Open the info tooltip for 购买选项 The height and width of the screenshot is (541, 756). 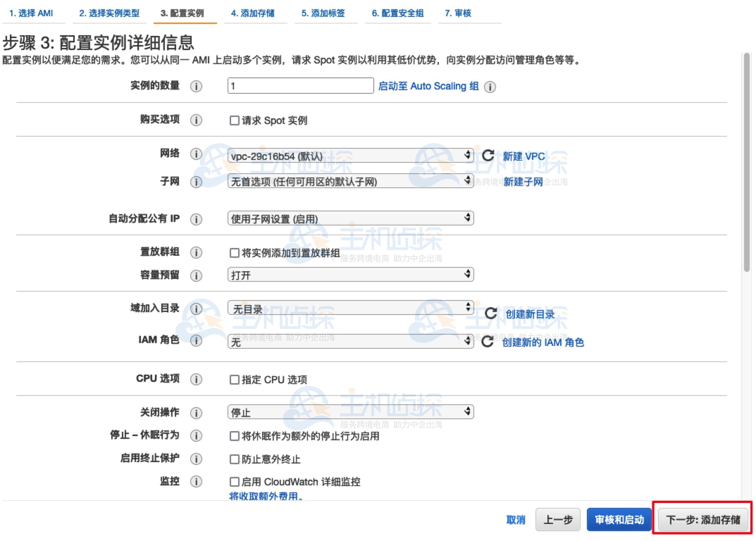coord(196,120)
